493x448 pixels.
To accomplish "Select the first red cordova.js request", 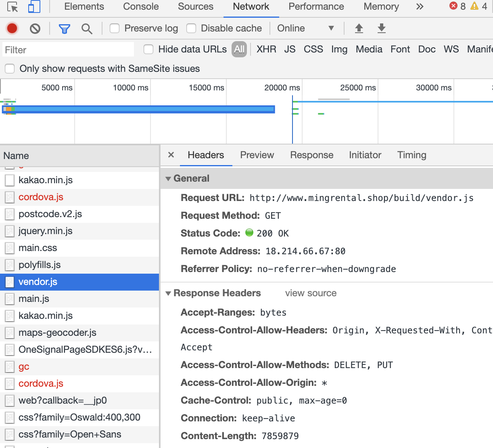I will pyautogui.click(x=79, y=197).
